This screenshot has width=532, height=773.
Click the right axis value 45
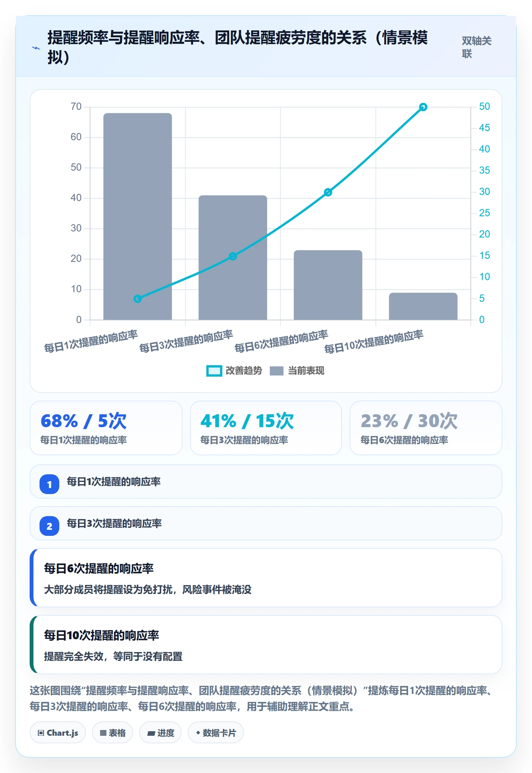[484, 128]
